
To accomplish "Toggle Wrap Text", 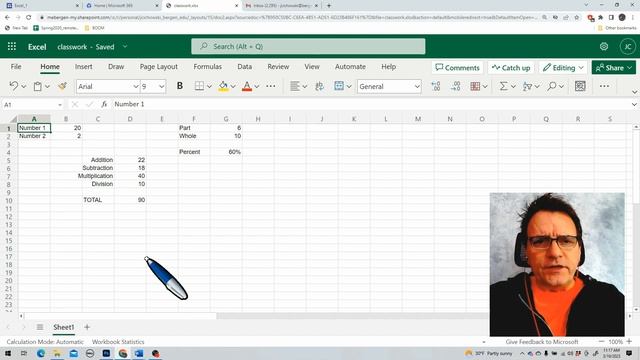I will [x=319, y=86].
